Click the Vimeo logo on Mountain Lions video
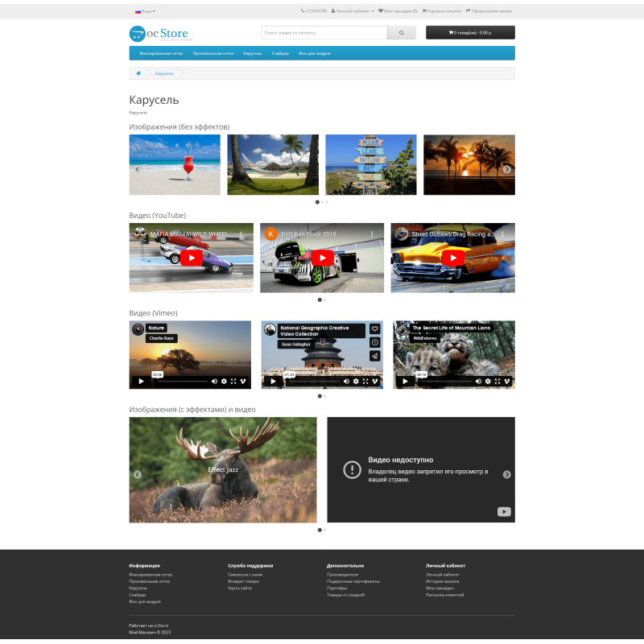The height and width of the screenshot is (644, 644). pos(506,381)
